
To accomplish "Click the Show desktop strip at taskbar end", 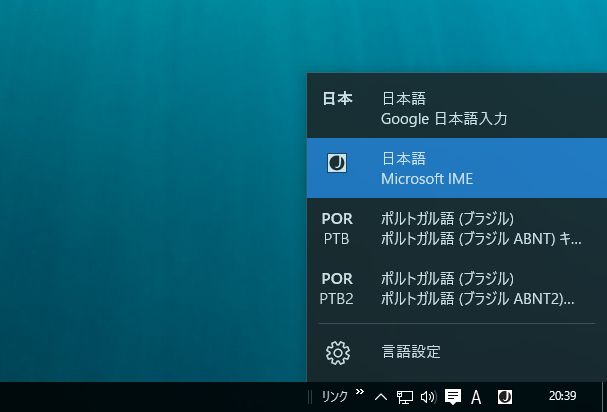I will coord(604,397).
